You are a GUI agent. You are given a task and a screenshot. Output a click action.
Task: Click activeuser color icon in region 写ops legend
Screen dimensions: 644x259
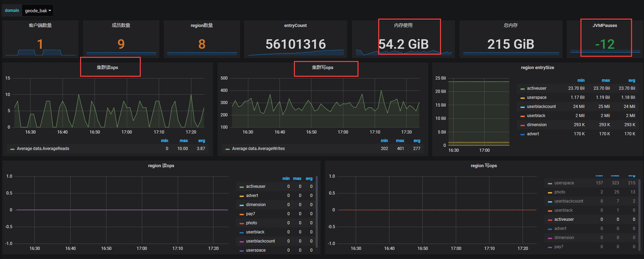click(x=550, y=220)
